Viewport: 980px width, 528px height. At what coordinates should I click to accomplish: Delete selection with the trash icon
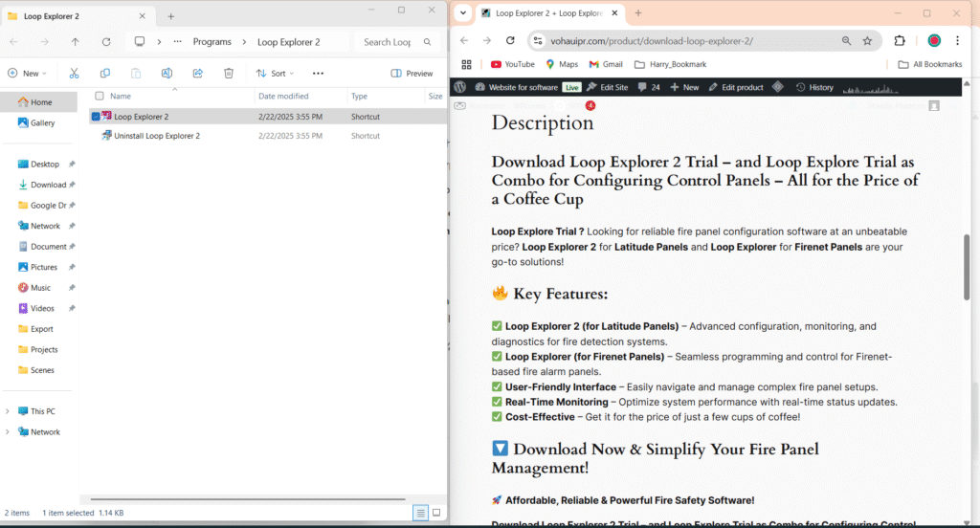click(229, 73)
